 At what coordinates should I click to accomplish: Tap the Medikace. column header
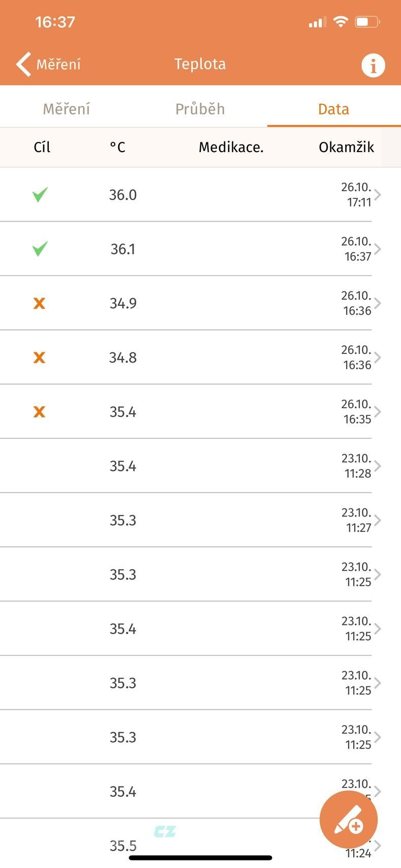[231, 147]
